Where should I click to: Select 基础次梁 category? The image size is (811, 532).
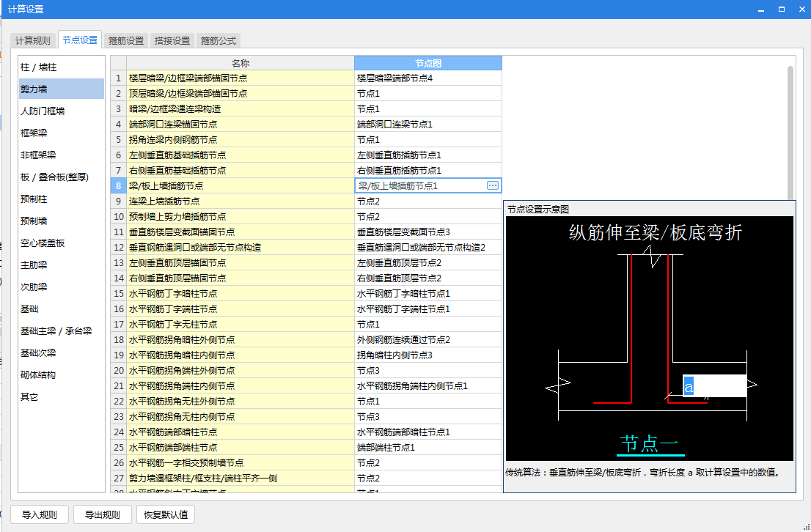61,353
